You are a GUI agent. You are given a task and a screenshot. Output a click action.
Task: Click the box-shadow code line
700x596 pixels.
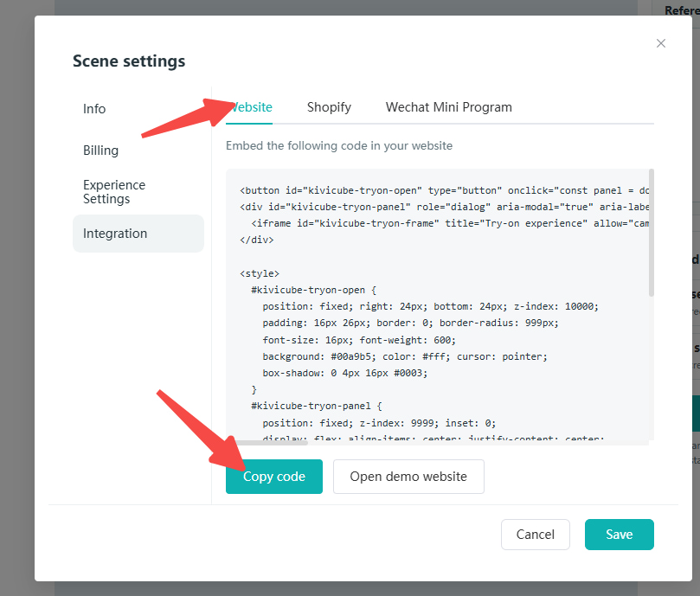coord(345,373)
